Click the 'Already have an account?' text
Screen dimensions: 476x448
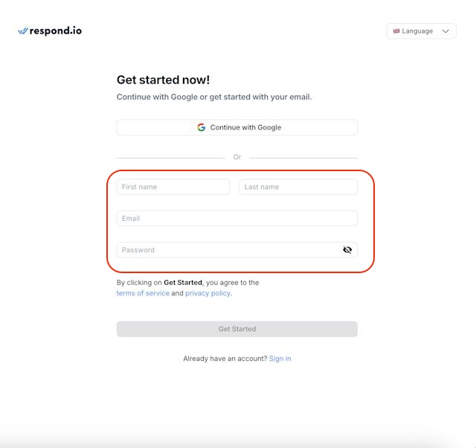pyautogui.click(x=225, y=359)
